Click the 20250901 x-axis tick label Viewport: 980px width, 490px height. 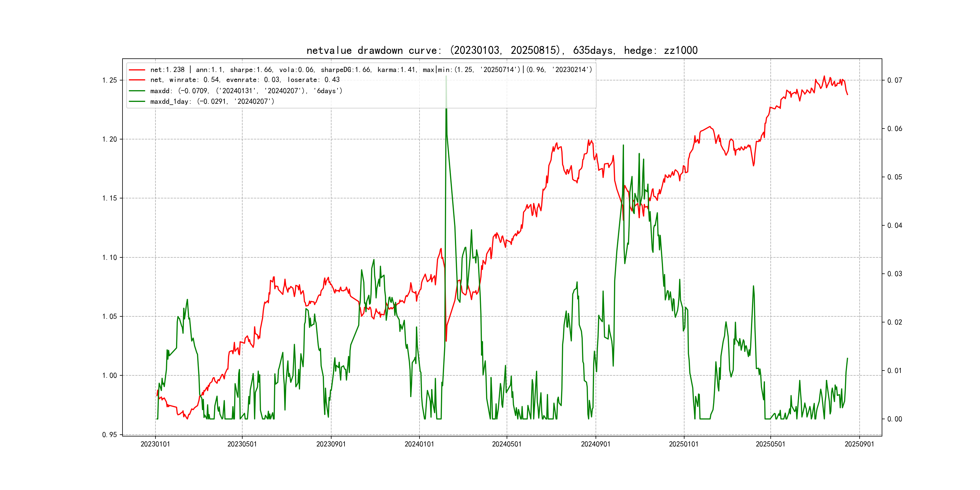tap(859, 444)
